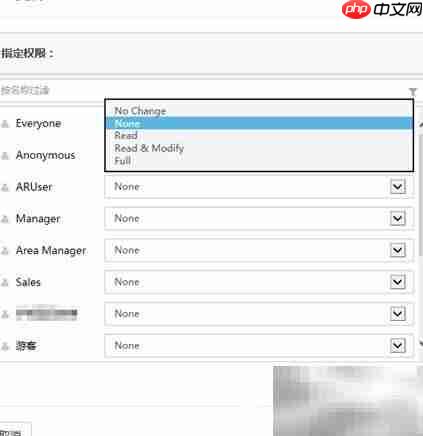Click the filter funnel icon
This screenshot has height=436, width=423.
click(x=413, y=92)
